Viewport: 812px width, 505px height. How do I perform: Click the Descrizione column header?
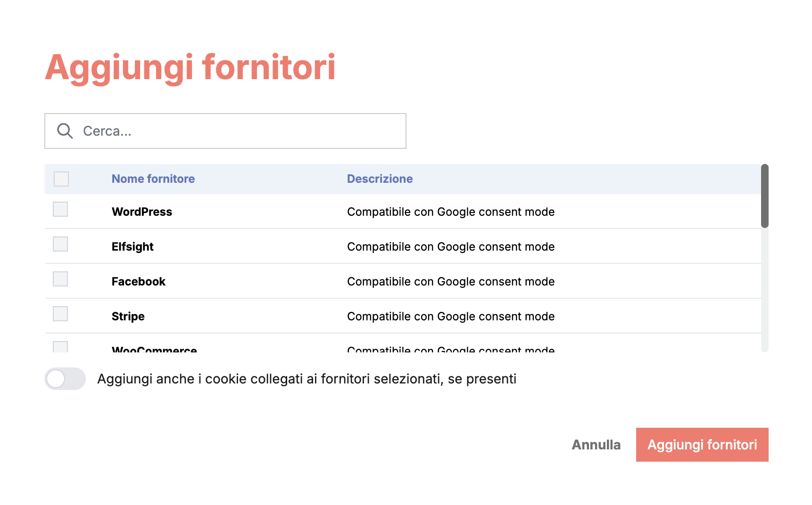point(380,179)
